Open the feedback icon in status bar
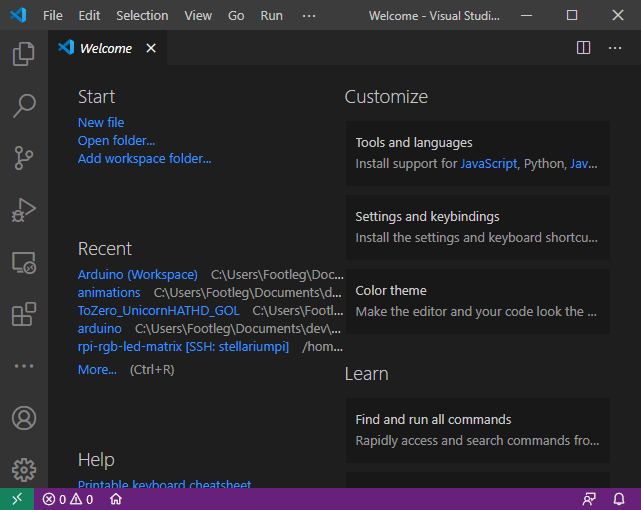This screenshot has height=510, width=641. point(589,499)
